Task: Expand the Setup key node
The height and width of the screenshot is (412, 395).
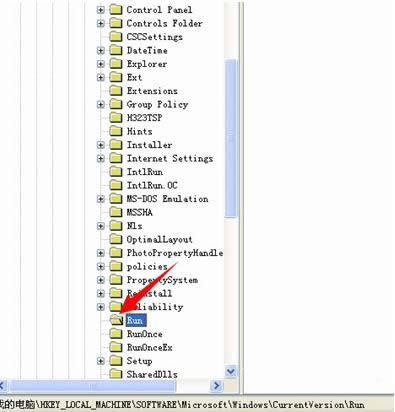Action: [100, 361]
